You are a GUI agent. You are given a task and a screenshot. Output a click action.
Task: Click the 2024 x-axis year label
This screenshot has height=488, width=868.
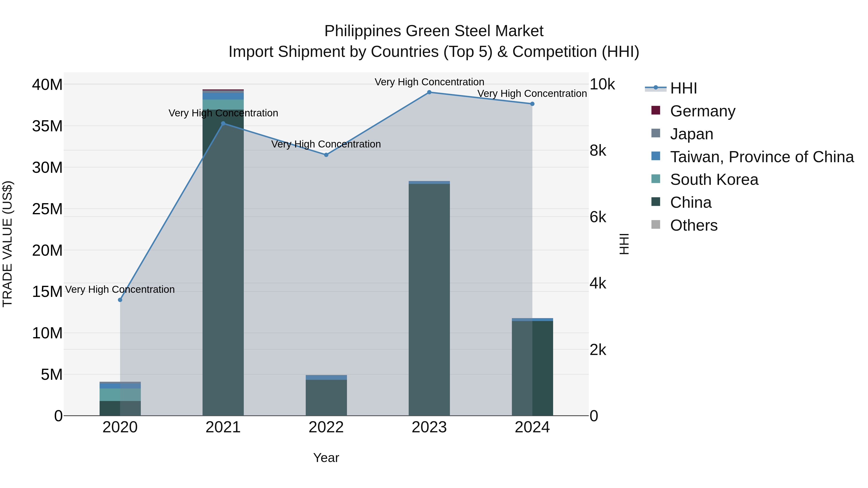[532, 427]
